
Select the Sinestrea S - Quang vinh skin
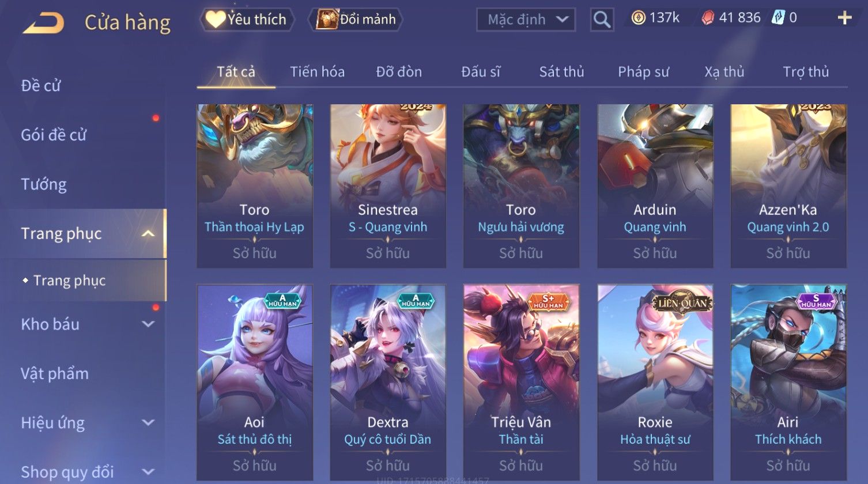coord(388,186)
